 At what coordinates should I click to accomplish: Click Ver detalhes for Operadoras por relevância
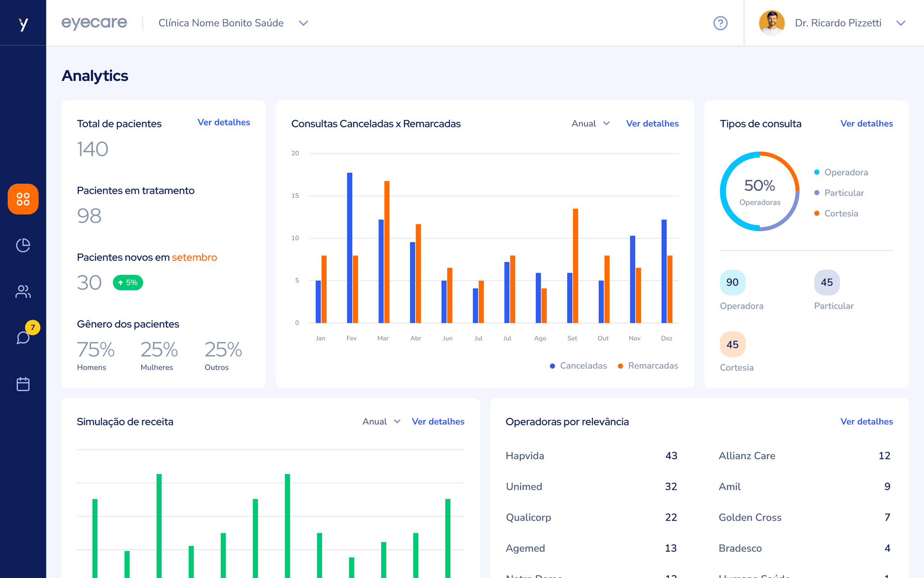(866, 421)
